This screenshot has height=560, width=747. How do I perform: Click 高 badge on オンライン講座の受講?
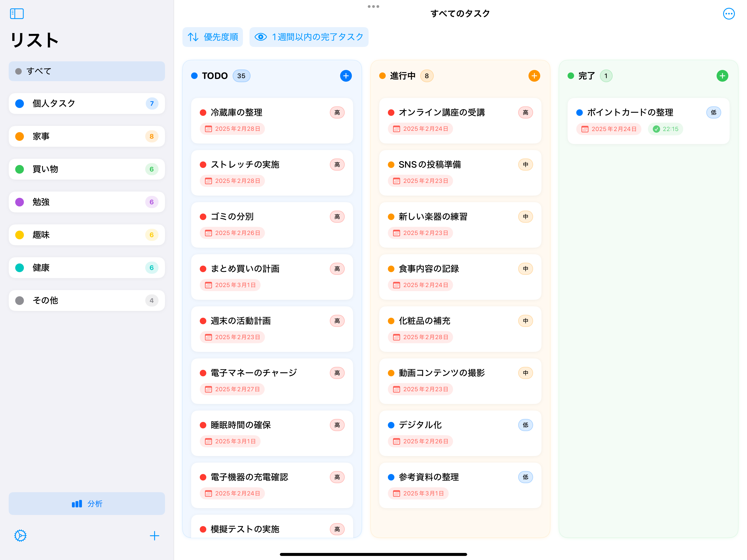(526, 112)
